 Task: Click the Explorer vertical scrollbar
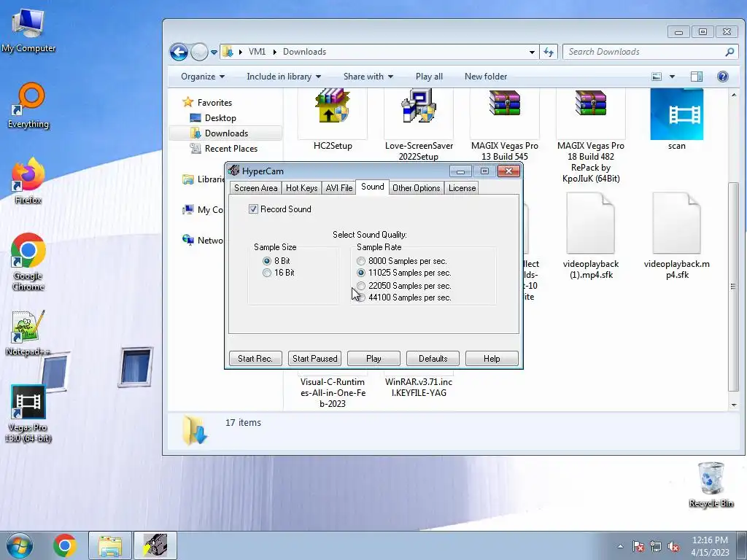tap(734, 286)
